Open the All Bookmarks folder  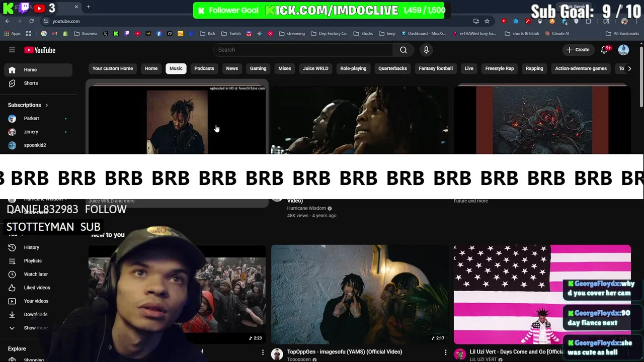[622, 34]
